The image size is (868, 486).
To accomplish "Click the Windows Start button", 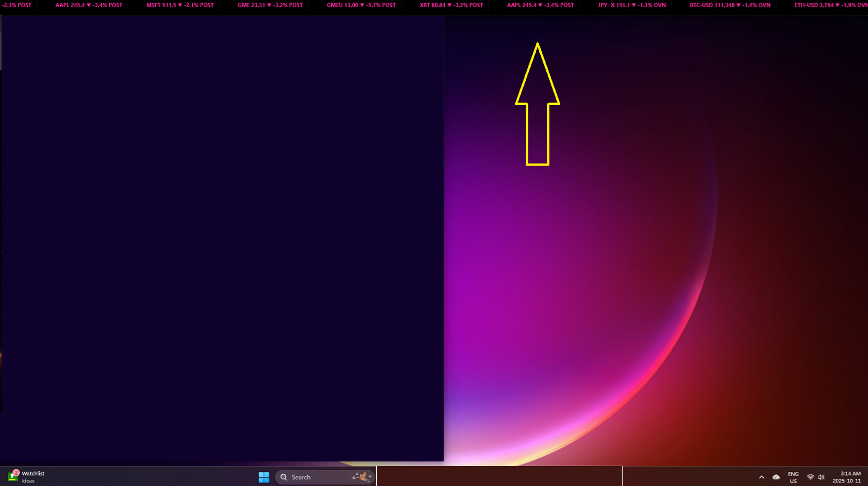I will click(x=264, y=477).
